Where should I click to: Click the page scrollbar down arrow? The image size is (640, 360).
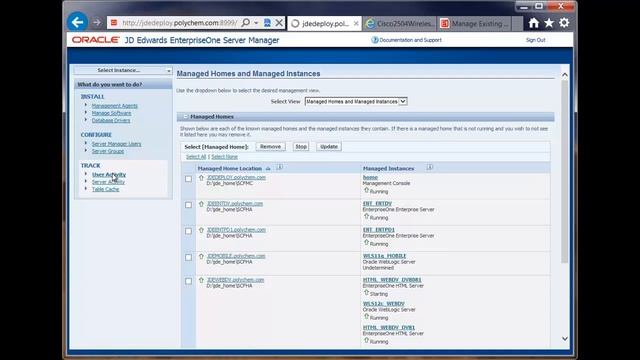564,338
